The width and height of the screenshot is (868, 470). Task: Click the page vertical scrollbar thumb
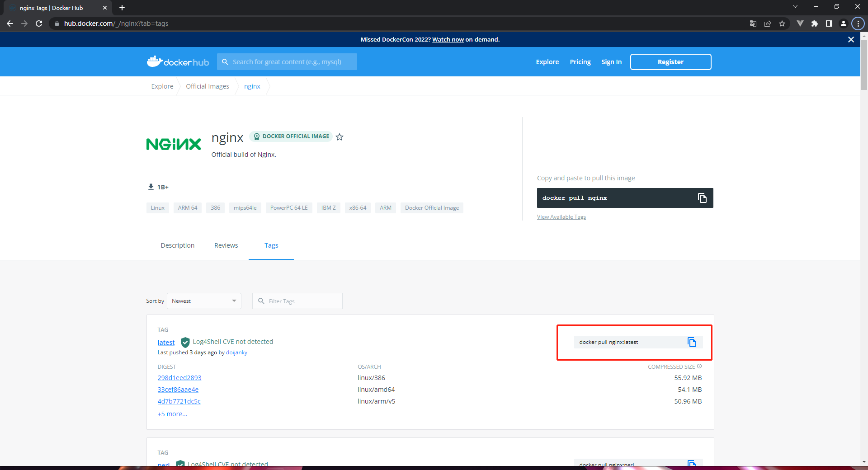(864, 65)
